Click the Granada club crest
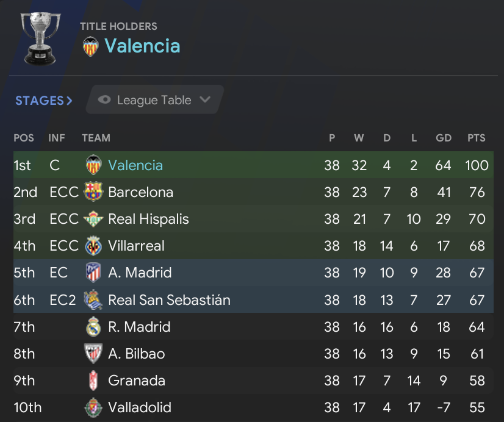The height and width of the screenshot is (422, 504). click(x=92, y=381)
